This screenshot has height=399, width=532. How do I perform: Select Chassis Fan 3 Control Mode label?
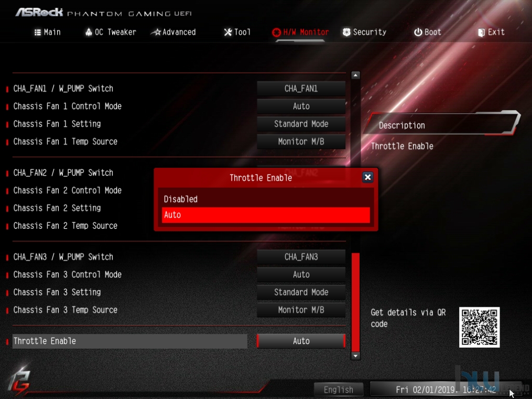click(67, 275)
